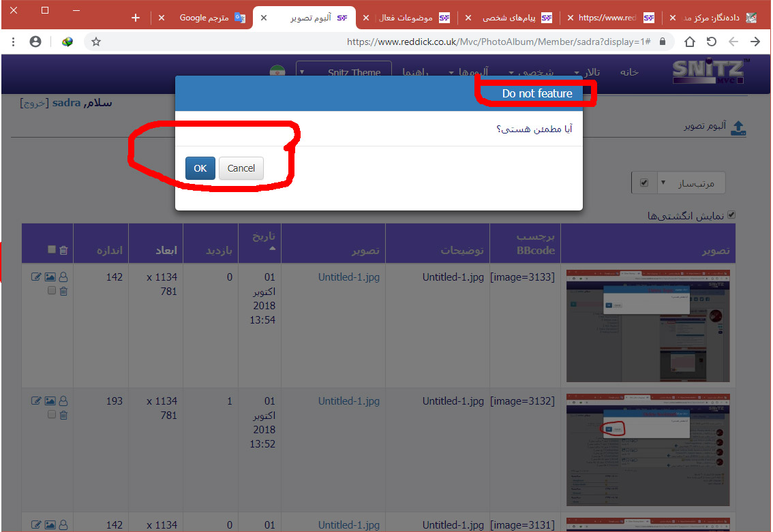Screen dimensions: 773x532
Task: Click the trash icon in the table header
Action: pyautogui.click(x=63, y=251)
